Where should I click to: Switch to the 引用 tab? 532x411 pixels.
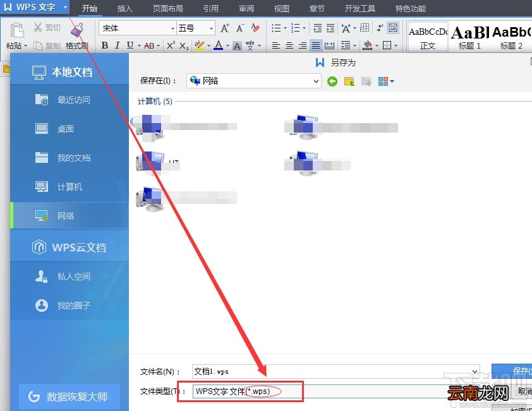coord(210,8)
